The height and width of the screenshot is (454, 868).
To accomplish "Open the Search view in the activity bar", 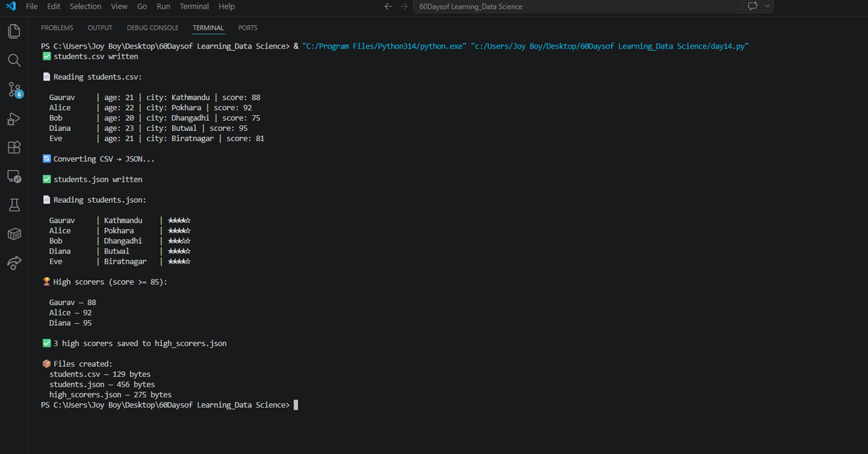I will click(x=14, y=60).
